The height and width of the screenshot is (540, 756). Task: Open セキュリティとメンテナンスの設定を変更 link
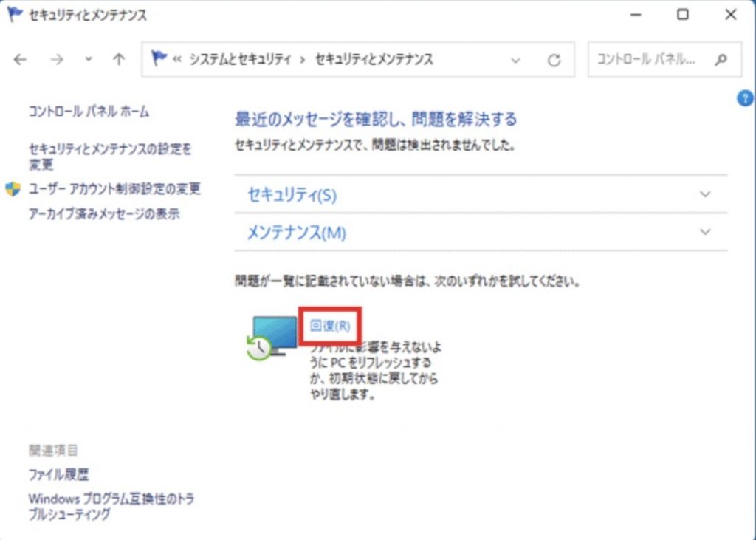[x=110, y=157]
